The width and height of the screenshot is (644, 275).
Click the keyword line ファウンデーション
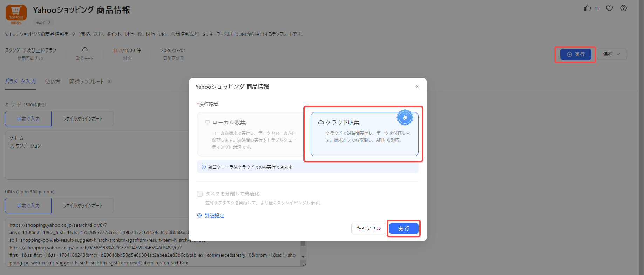[25, 146]
